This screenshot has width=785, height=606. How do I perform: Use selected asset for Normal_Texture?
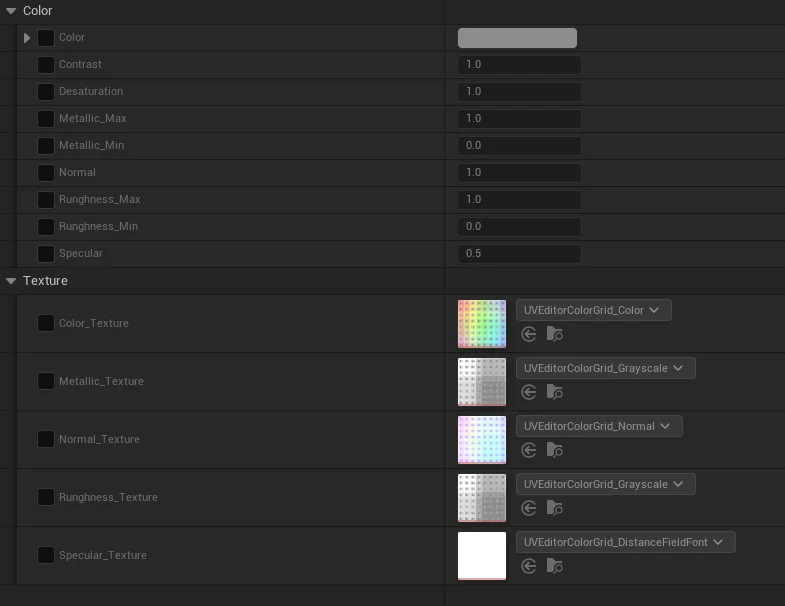[529, 450]
